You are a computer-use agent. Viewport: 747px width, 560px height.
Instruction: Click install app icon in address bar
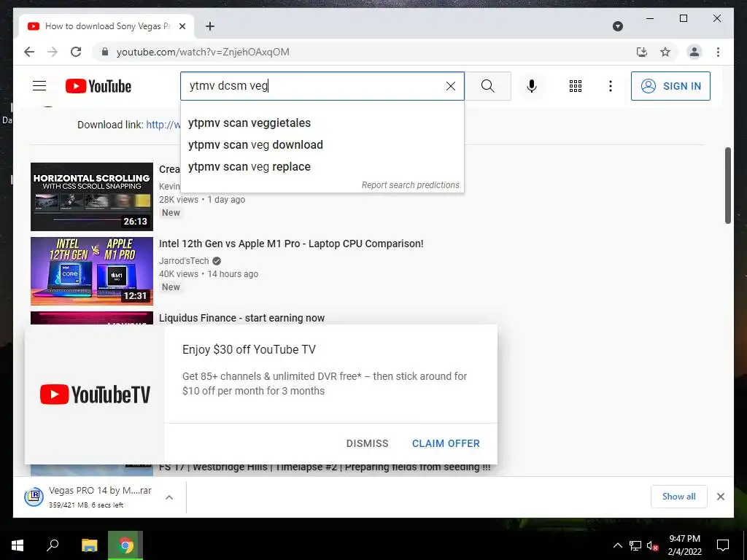tap(642, 52)
